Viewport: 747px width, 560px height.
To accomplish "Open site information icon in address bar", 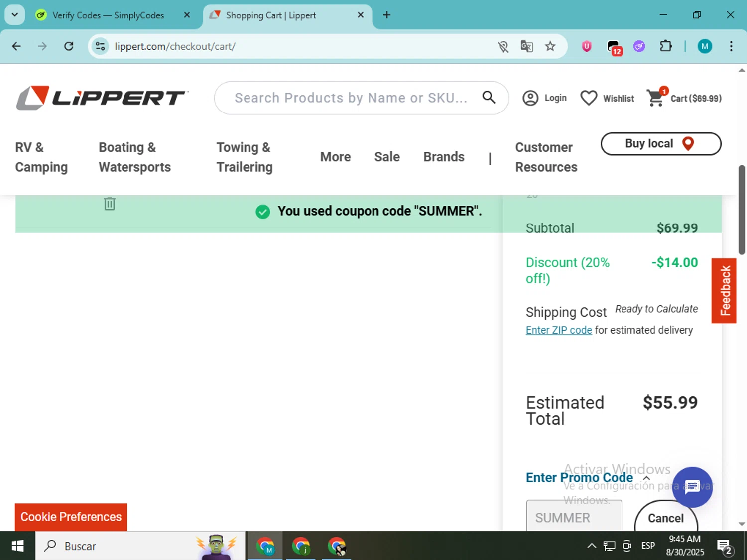I will click(100, 46).
